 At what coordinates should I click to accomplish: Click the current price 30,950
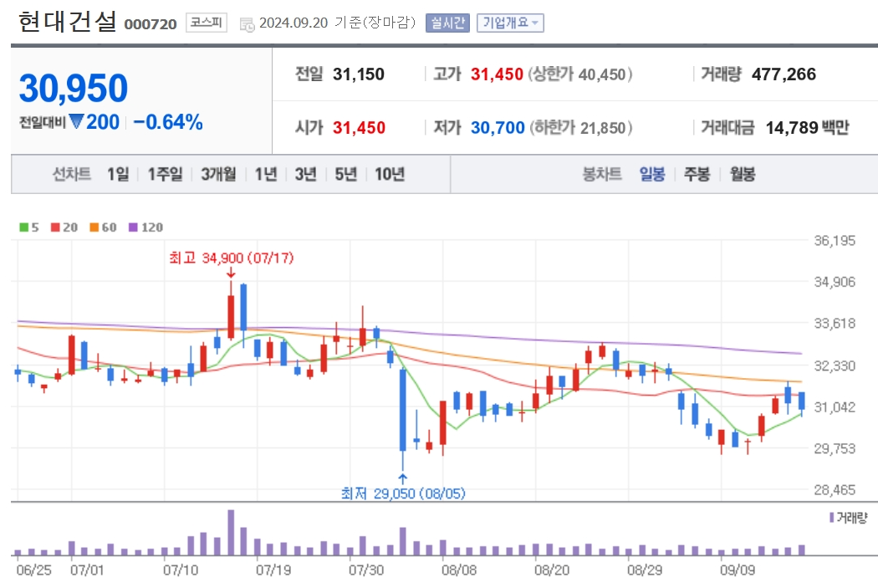tap(74, 88)
